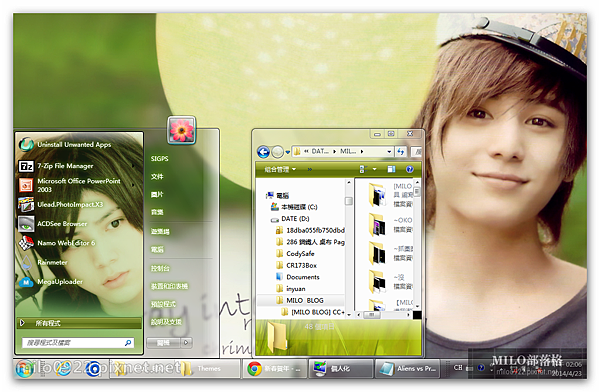Open the address bar history dropdown
The width and height of the screenshot is (600, 392).
(x=389, y=152)
